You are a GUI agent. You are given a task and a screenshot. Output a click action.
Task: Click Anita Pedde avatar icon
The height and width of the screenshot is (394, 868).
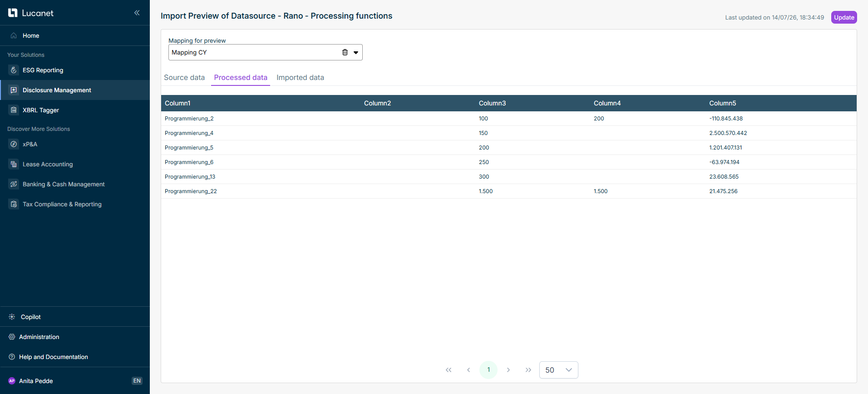coord(12,381)
